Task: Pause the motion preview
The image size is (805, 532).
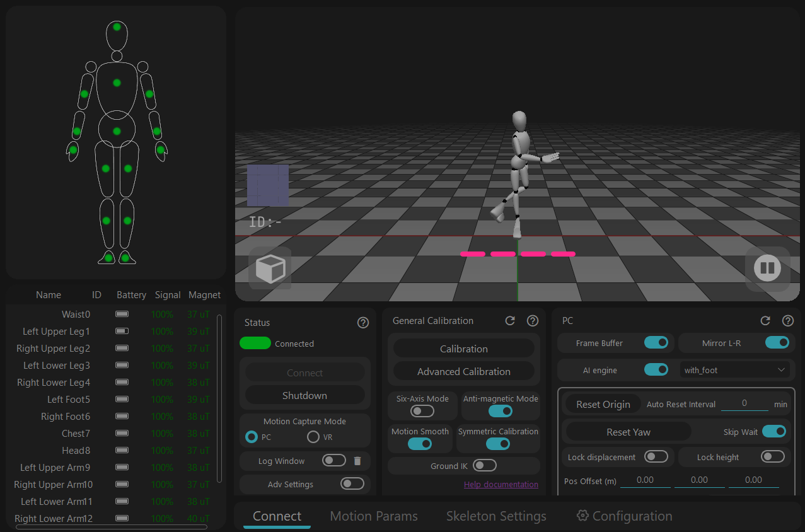Action: click(767, 269)
